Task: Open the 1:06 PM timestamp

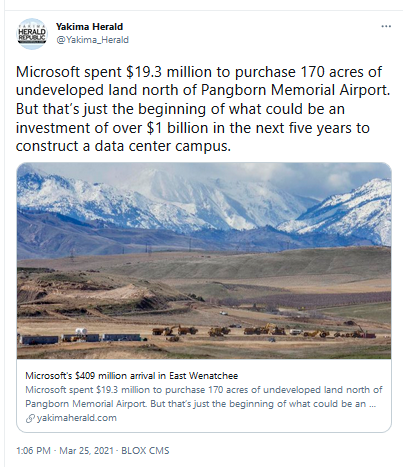Action: (33, 451)
